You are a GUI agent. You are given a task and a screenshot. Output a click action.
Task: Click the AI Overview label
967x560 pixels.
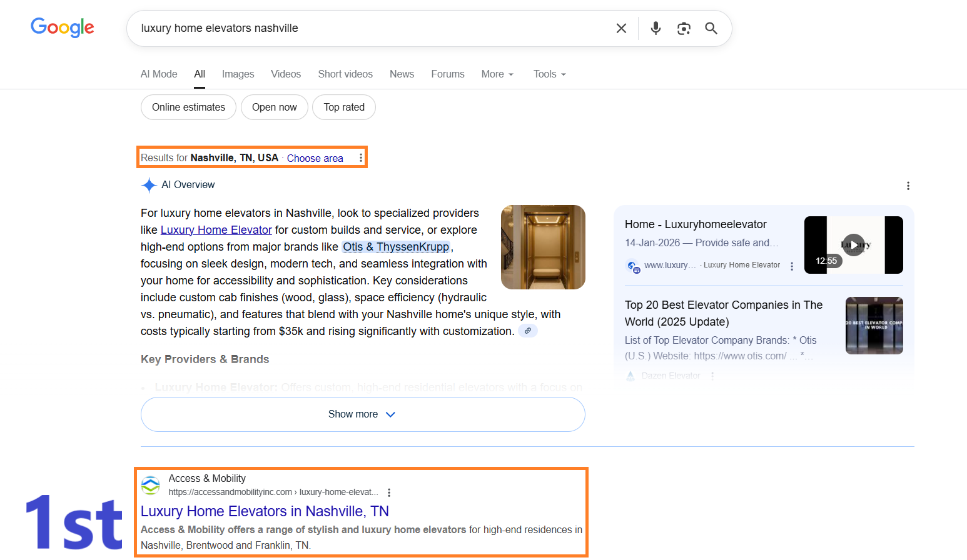pyautogui.click(x=188, y=185)
